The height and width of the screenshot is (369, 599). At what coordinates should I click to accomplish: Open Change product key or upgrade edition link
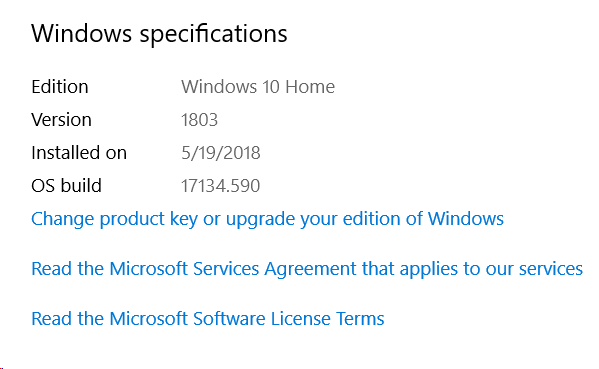[267, 219]
